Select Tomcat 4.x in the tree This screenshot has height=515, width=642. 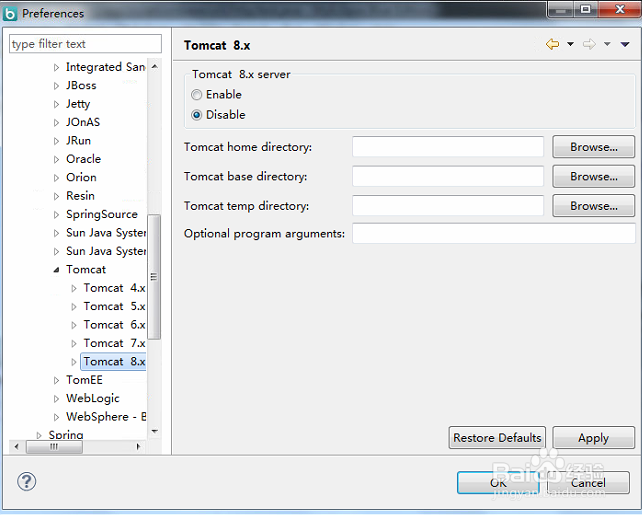(x=114, y=288)
